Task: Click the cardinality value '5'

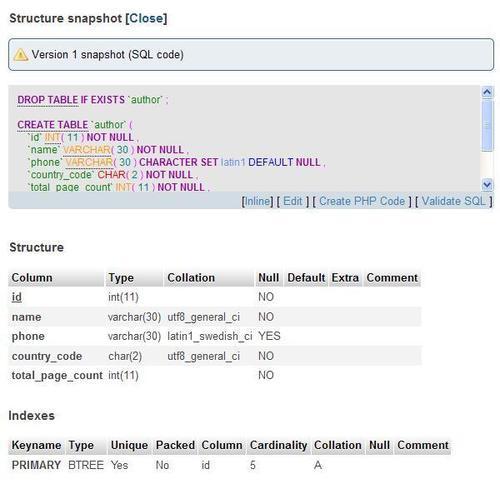Action: [x=253, y=465]
